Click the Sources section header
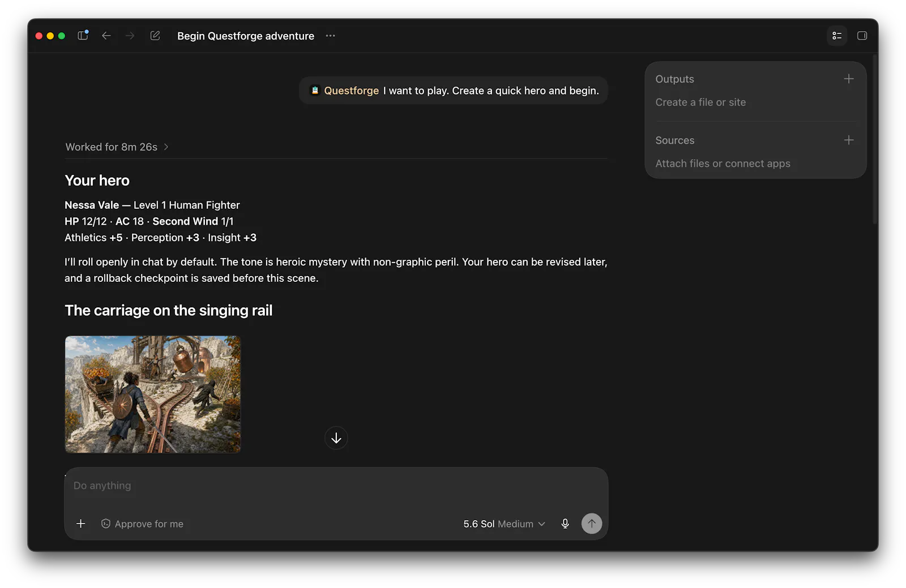Screen dimensions: 906x588 (x=674, y=140)
